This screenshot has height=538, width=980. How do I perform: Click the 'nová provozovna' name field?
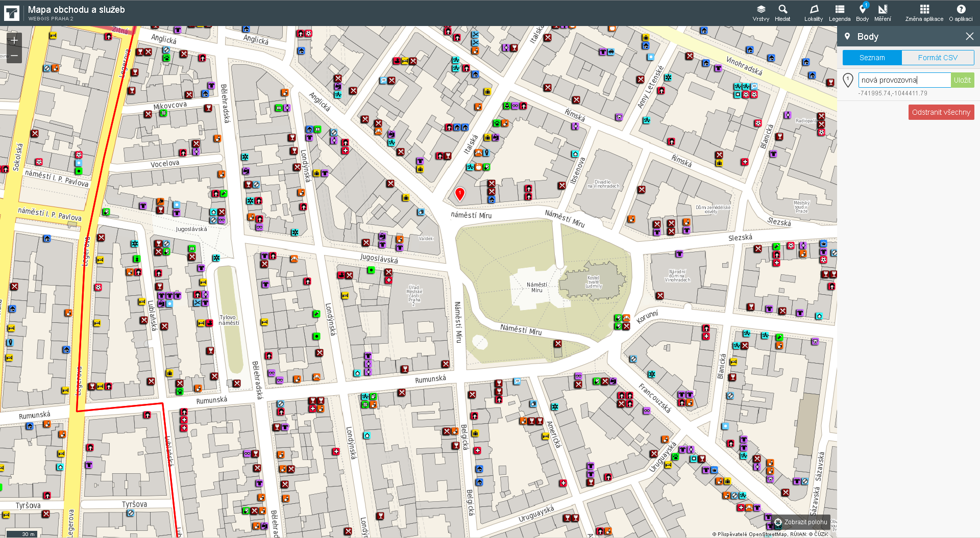point(904,80)
